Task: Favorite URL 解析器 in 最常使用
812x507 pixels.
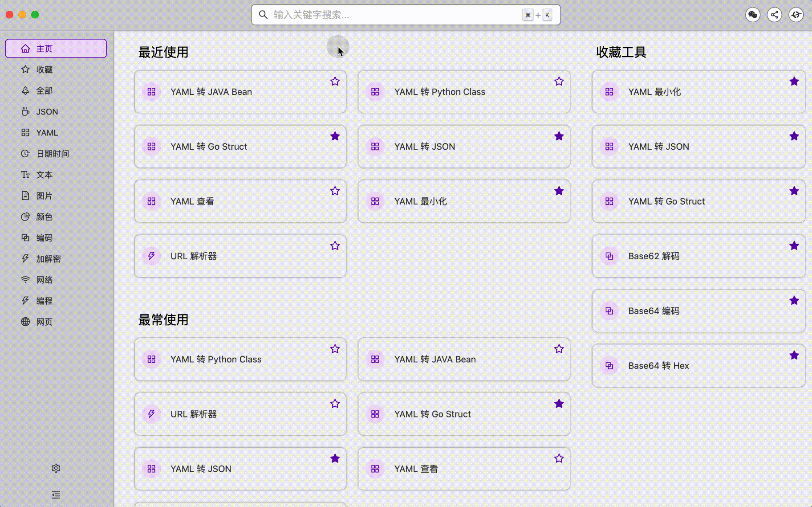Action: coord(335,404)
